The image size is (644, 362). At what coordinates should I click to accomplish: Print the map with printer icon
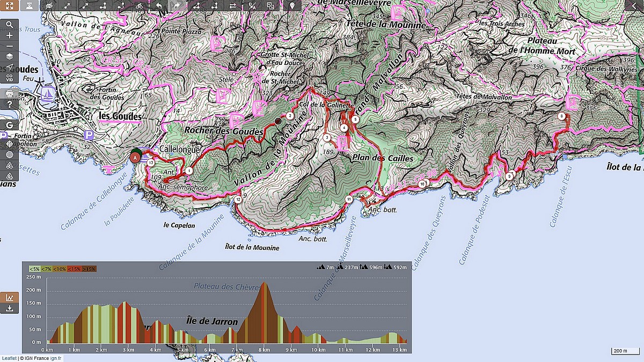pos(10,93)
